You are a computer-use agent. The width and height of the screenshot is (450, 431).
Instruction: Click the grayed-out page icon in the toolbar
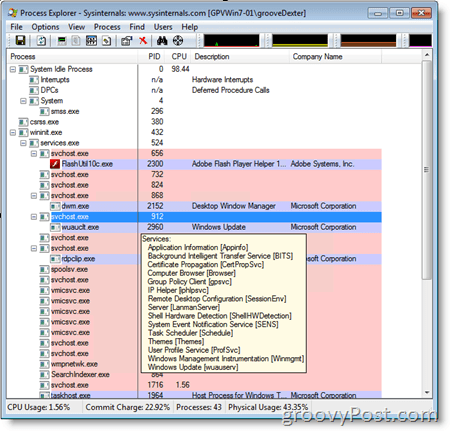coord(76,41)
